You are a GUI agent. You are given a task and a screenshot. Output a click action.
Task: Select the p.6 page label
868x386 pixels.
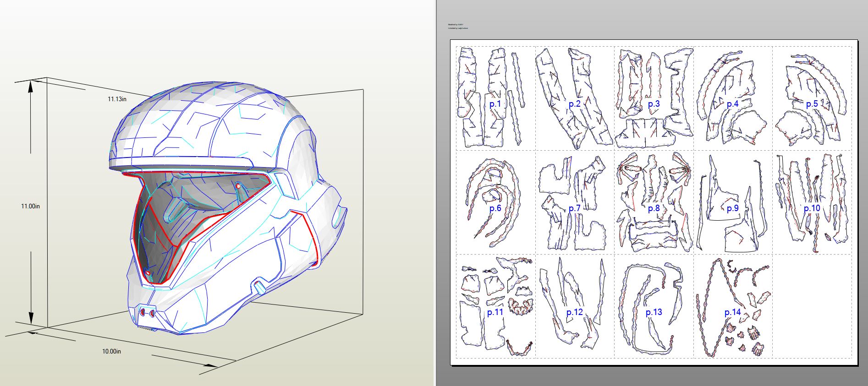coord(495,208)
